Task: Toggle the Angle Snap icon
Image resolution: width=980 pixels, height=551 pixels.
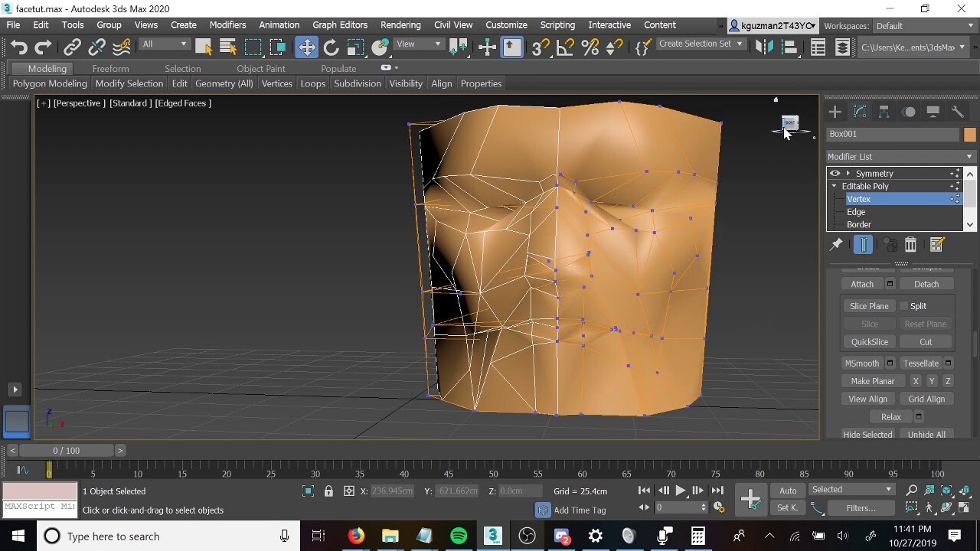Action: pos(565,47)
